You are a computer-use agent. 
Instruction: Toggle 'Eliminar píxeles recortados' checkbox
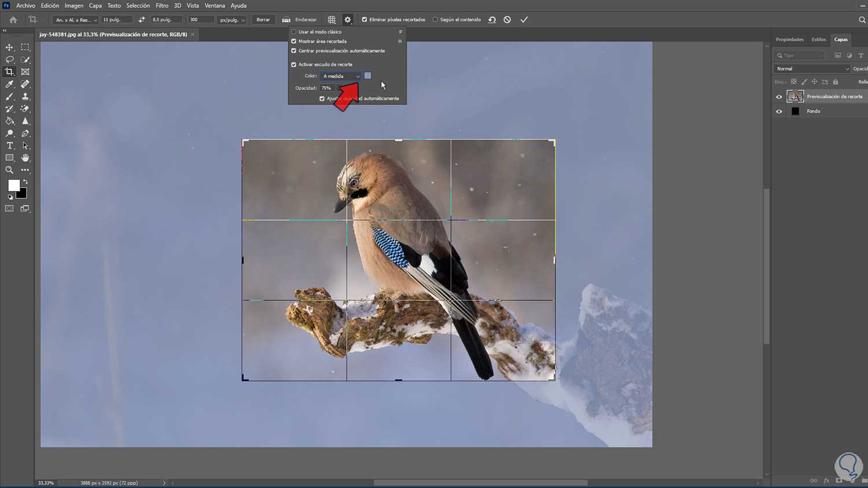click(x=365, y=20)
